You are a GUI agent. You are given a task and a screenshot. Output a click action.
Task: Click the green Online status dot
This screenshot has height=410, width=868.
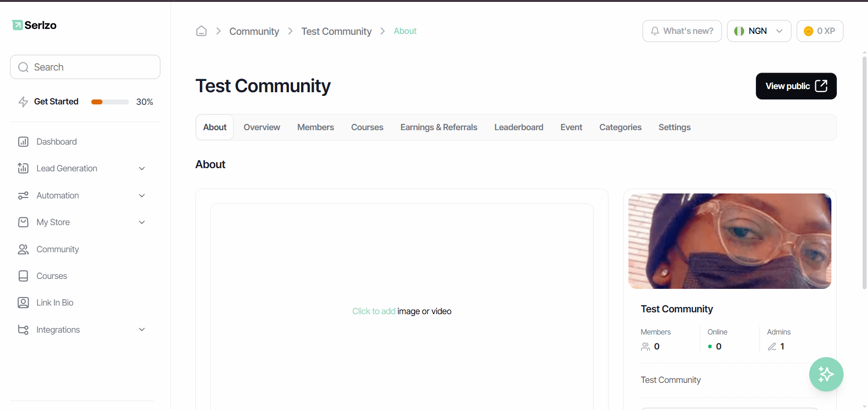pyautogui.click(x=710, y=347)
